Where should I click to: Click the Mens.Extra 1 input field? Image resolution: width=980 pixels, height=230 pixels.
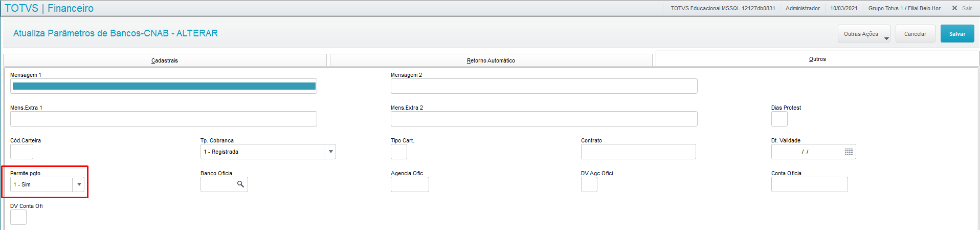point(164,119)
